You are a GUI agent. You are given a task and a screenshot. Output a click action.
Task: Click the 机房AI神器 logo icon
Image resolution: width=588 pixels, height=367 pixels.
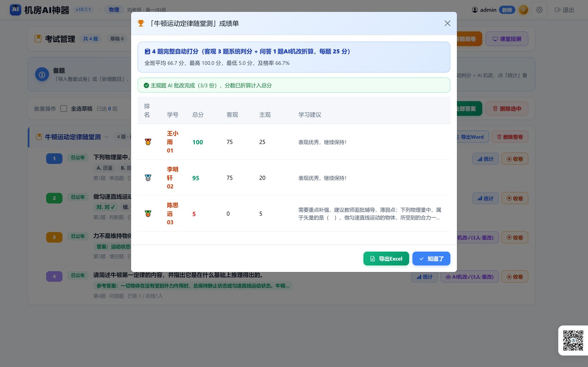tap(16, 10)
